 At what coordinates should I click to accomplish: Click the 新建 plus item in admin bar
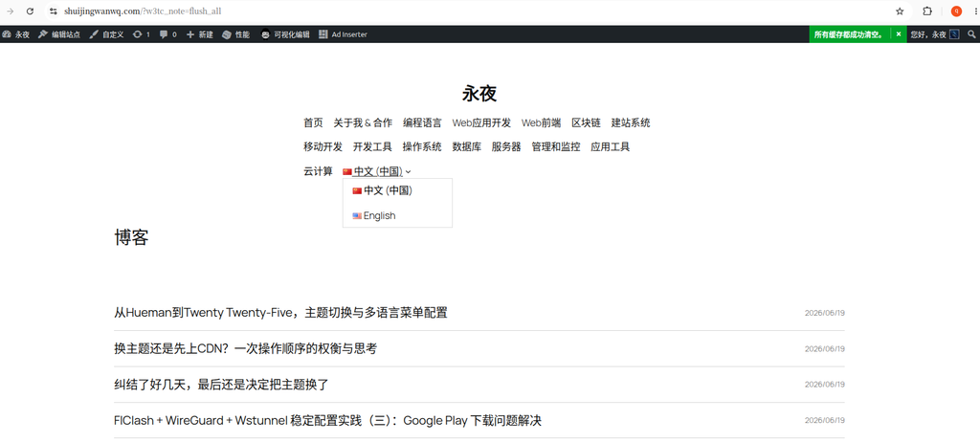[x=200, y=34]
